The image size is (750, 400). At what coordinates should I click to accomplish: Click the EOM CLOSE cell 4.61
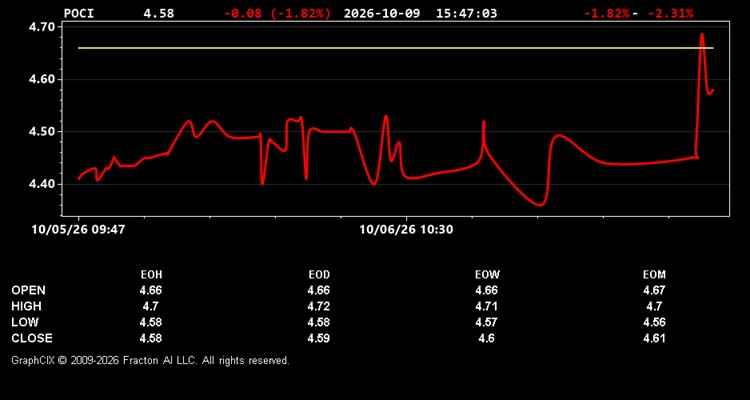click(654, 338)
